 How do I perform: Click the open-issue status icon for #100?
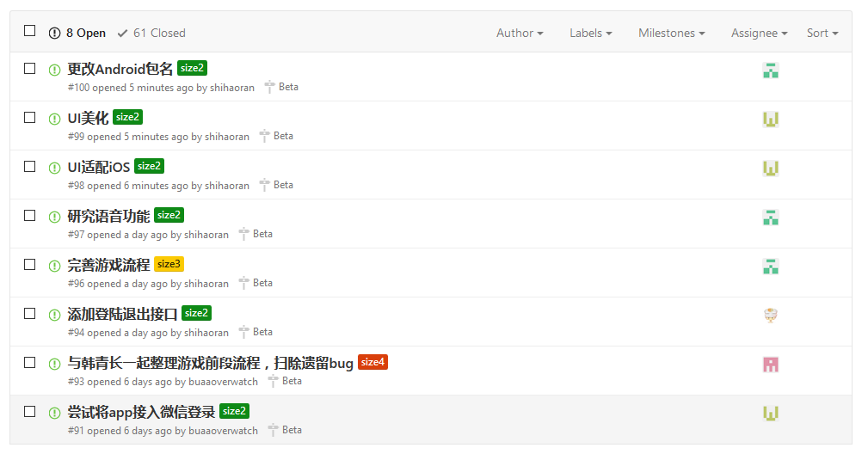coord(54,70)
